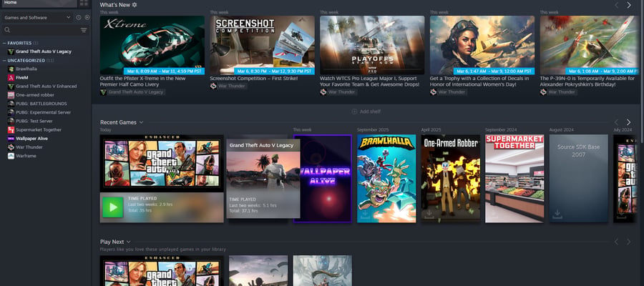This screenshot has width=644, height=286.
Task: Open Play Next shelf dropdown
Action: 129,242
